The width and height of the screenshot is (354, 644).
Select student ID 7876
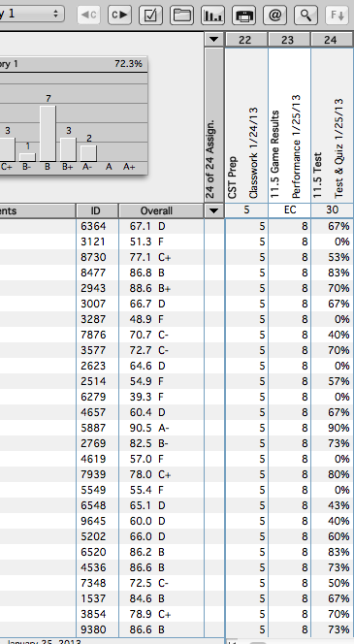coord(93,336)
